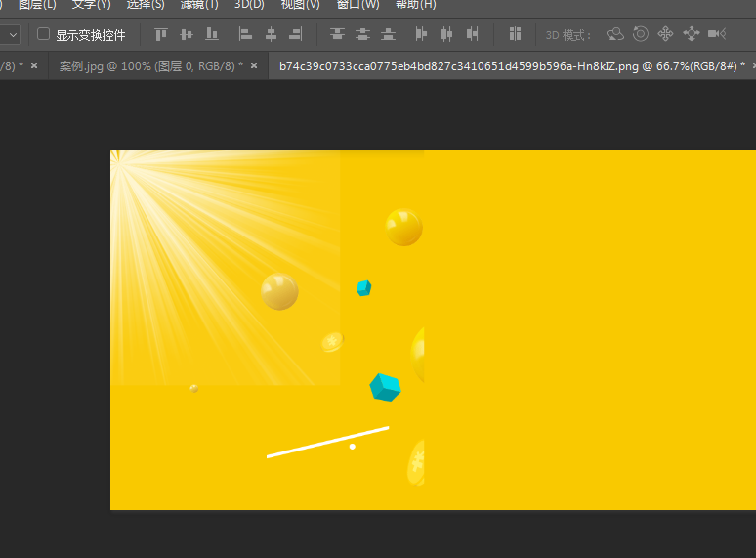756x558 pixels.
Task: Enable the 显示变换控件 checkbox
Action: [x=43, y=35]
